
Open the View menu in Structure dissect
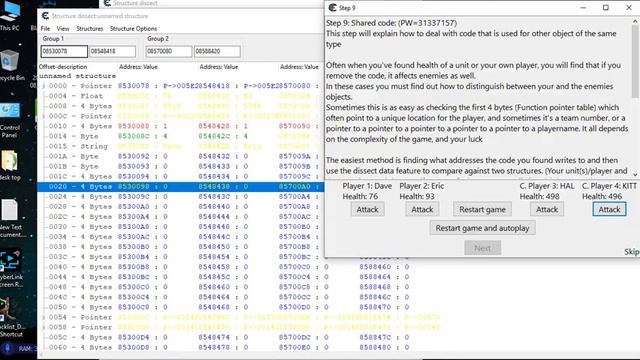coord(63,29)
